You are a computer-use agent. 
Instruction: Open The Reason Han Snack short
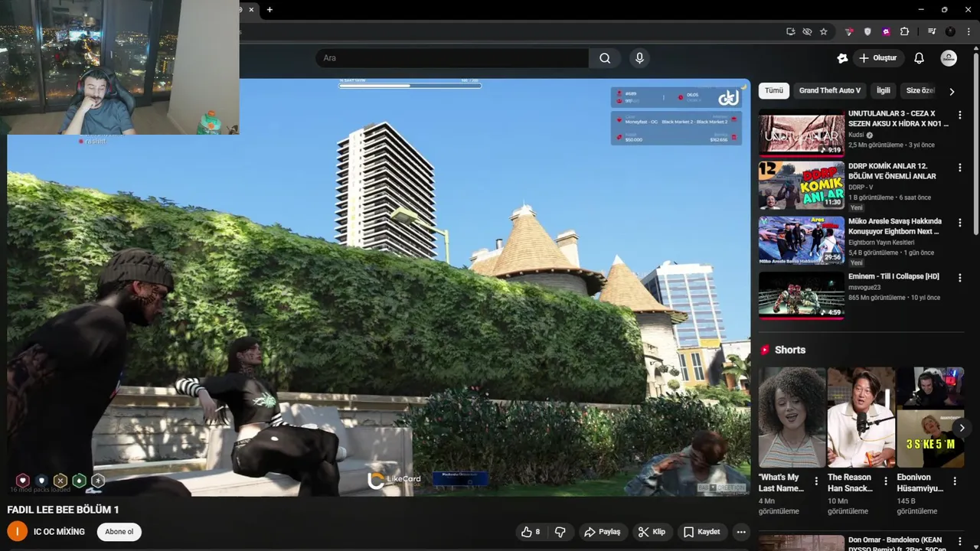coord(861,417)
